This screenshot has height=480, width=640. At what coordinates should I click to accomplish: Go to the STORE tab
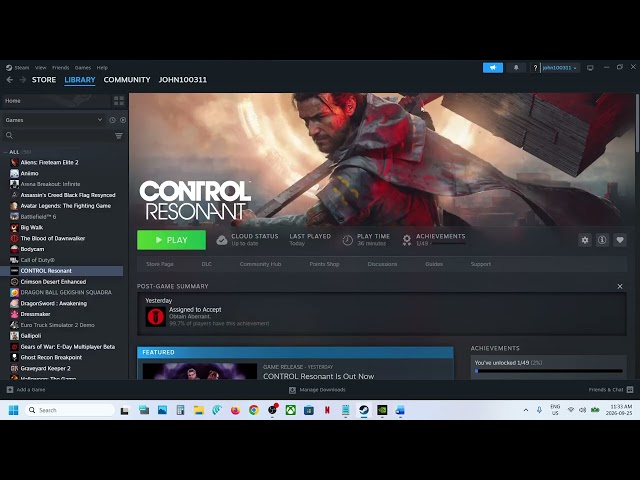(x=44, y=80)
